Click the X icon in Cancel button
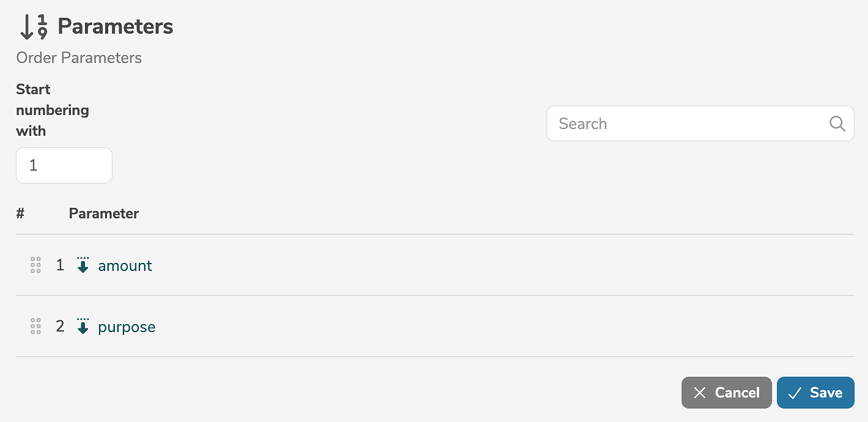This screenshot has width=868, height=422. pos(700,393)
